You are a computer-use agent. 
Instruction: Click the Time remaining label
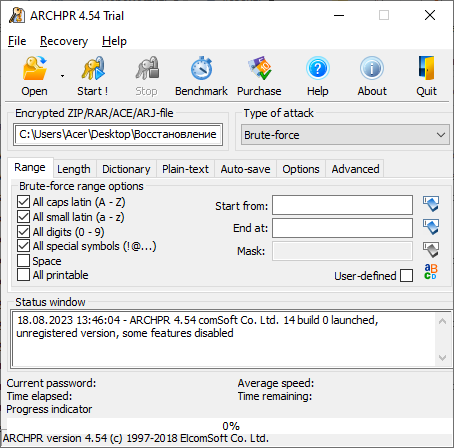[x=275, y=396]
